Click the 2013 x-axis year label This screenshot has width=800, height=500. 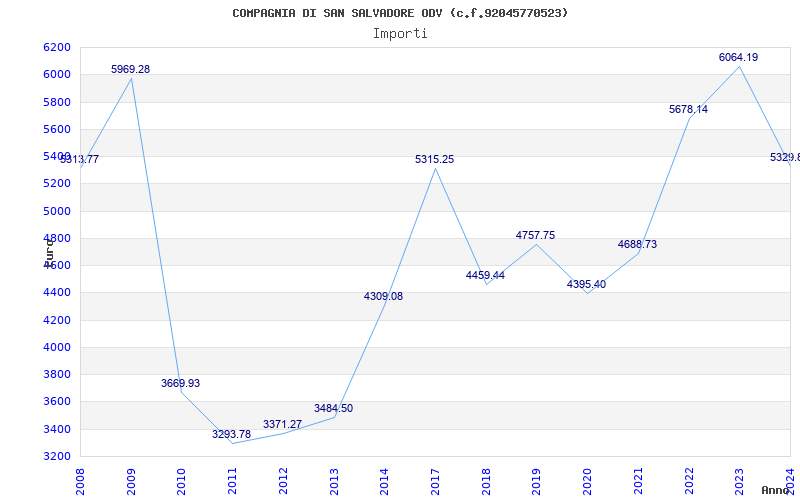334,482
